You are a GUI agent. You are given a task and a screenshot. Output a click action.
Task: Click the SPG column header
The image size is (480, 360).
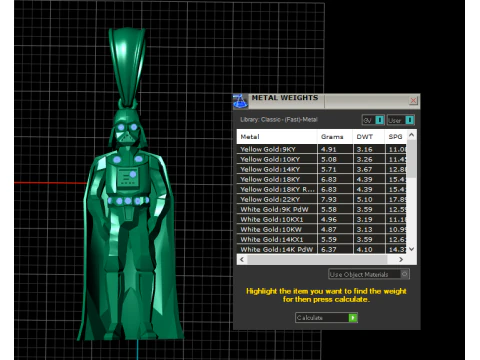point(396,137)
